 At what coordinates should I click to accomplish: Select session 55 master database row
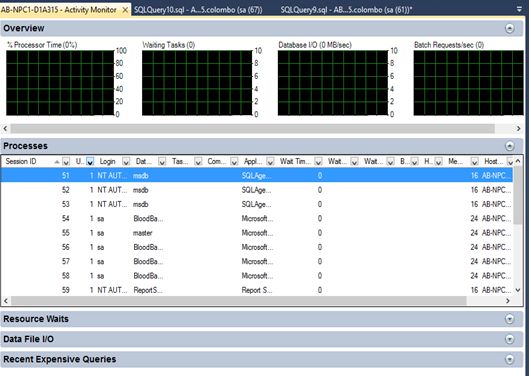256,233
